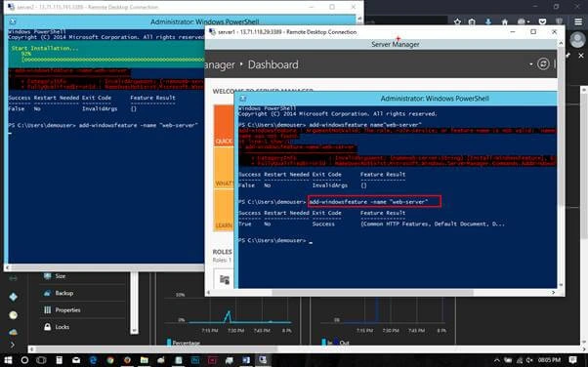The height and width of the screenshot is (367, 588).
Task: Go to the browser home page icon
Action: [505, 21]
